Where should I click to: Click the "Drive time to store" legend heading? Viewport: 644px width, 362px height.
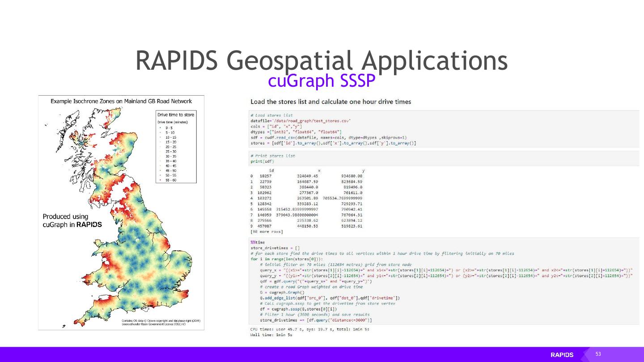tap(176, 115)
